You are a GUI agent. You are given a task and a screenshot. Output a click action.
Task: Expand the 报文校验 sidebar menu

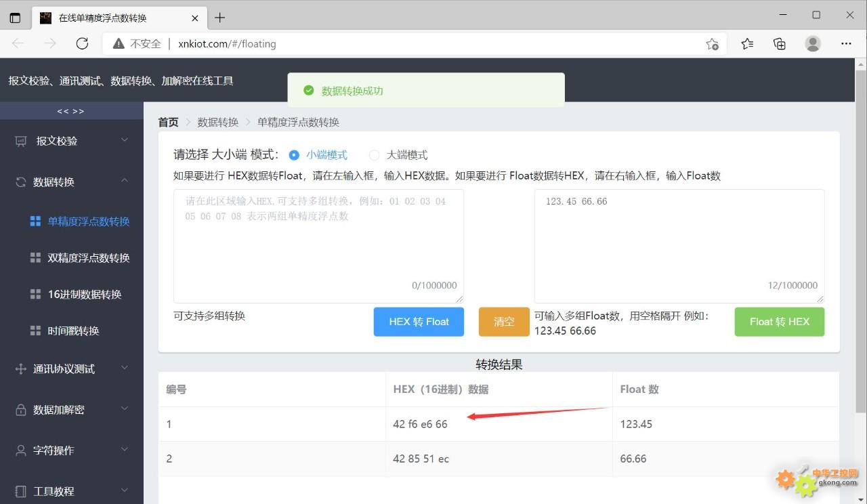tap(71, 141)
